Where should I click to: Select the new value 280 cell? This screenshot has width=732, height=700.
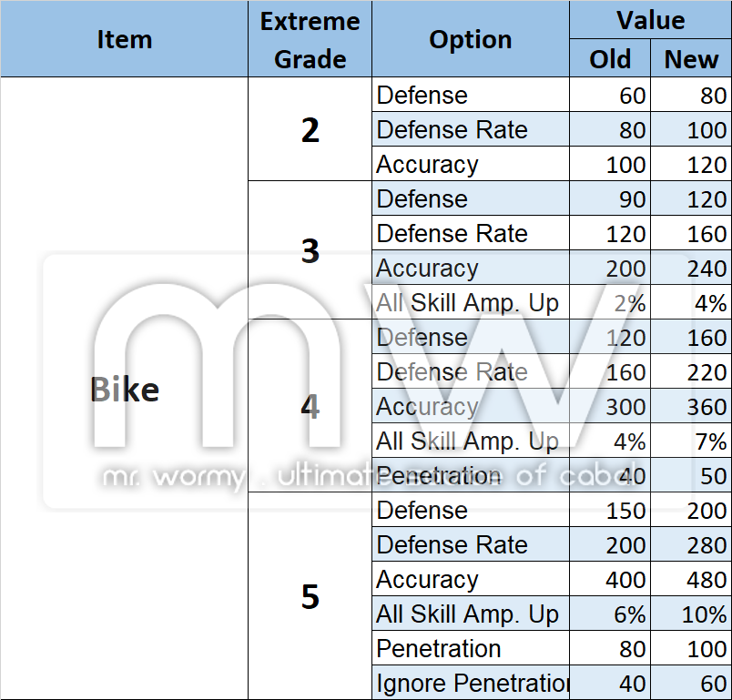pyautogui.click(x=691, y=545)
